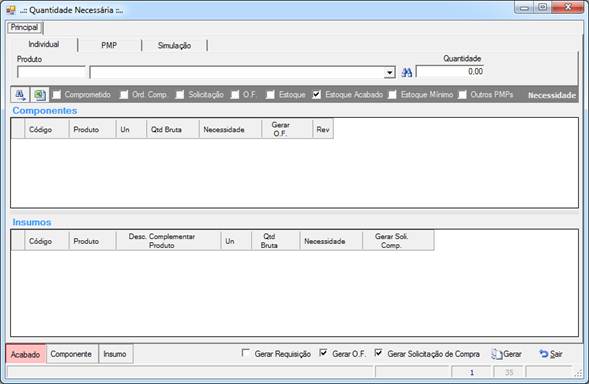The image size is (589, 384).
Task: Toggle the Ord. Comp. checkbox
Action: click(124, 95)
